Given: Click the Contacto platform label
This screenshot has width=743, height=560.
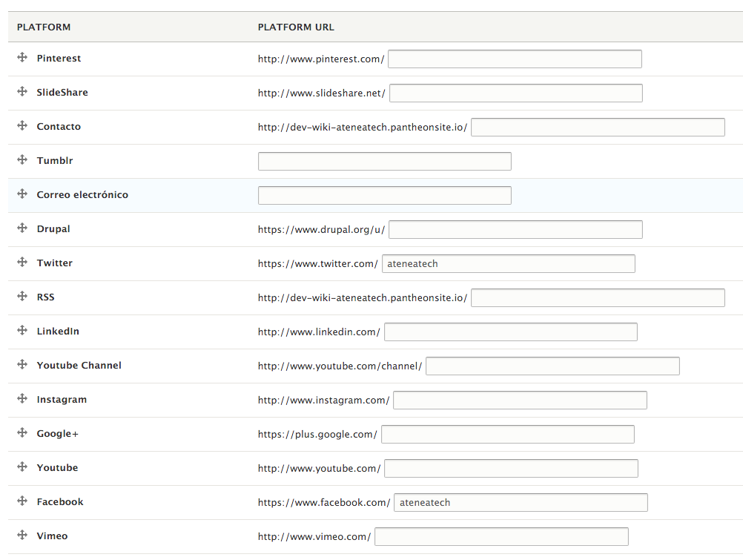Looking at the screenshot, I should coord(59,126).
